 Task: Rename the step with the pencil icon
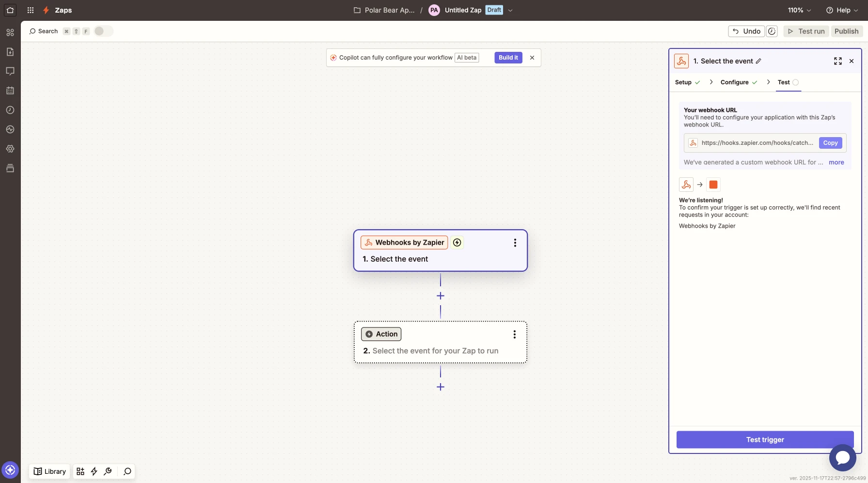[758, 61]
